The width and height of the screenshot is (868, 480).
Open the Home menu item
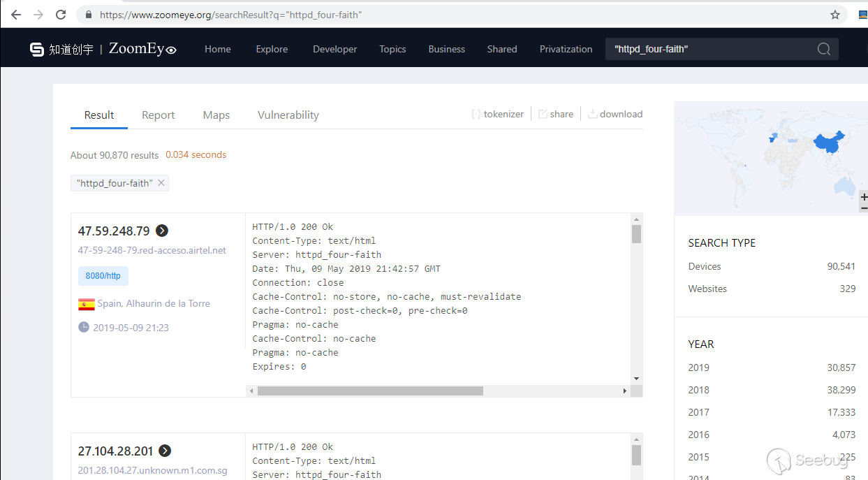(x=218, y=49)
